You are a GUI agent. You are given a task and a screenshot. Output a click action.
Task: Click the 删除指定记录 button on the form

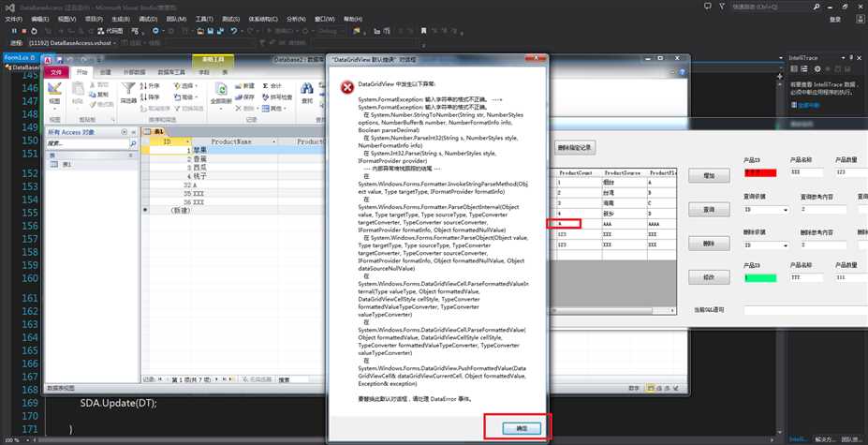pyautogui.click(x=575, y=147)
